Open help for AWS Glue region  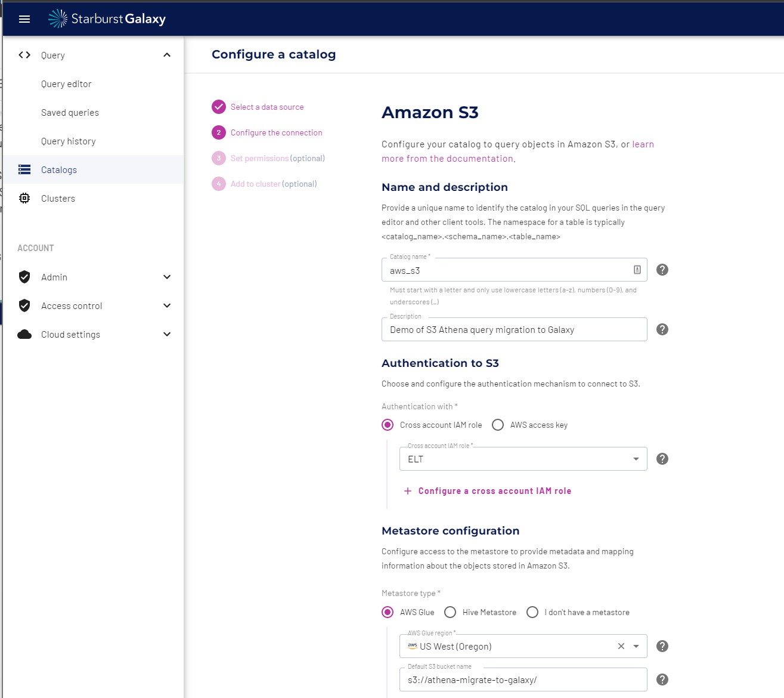coord(662,646)
